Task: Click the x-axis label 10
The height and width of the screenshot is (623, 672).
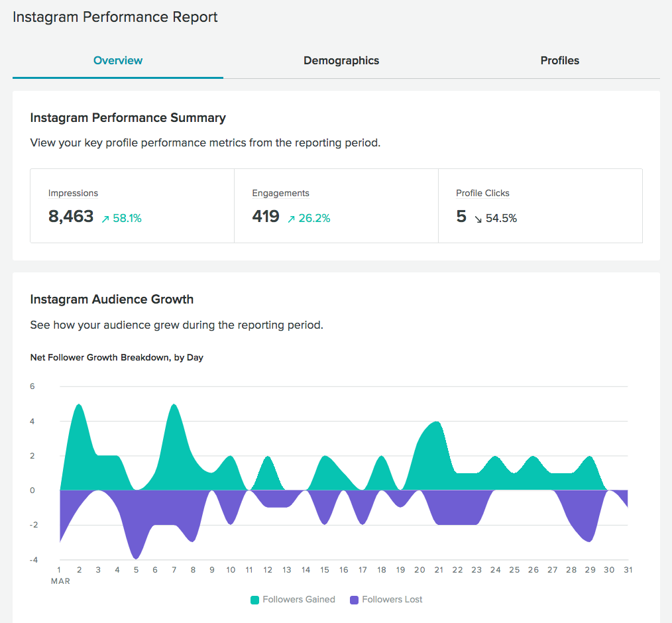Action: (x=231, y=570)
